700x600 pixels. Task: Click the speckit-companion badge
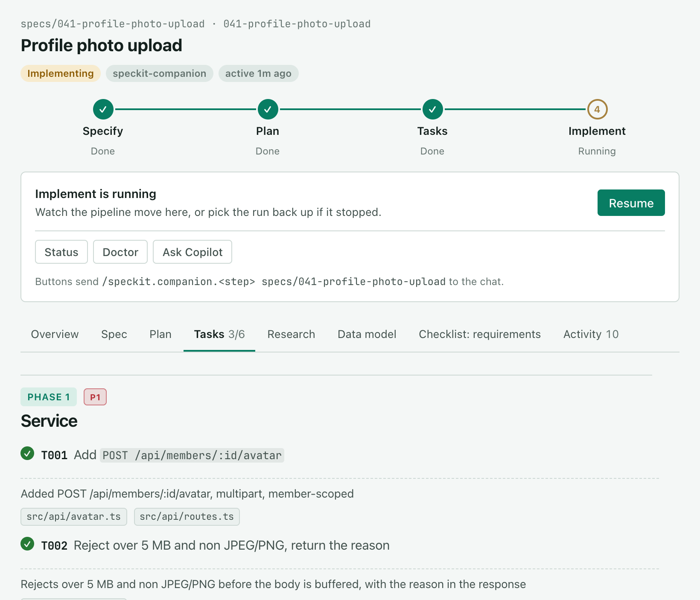pos(160,73)
